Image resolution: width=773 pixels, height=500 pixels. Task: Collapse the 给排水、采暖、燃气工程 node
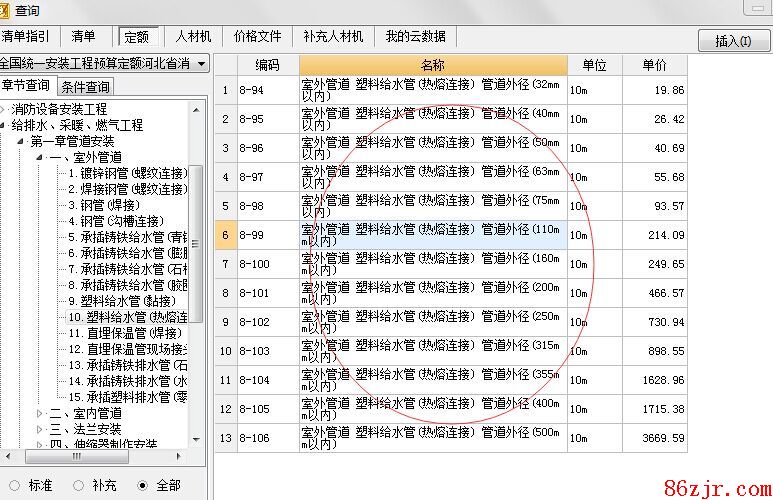click(4, 125)
